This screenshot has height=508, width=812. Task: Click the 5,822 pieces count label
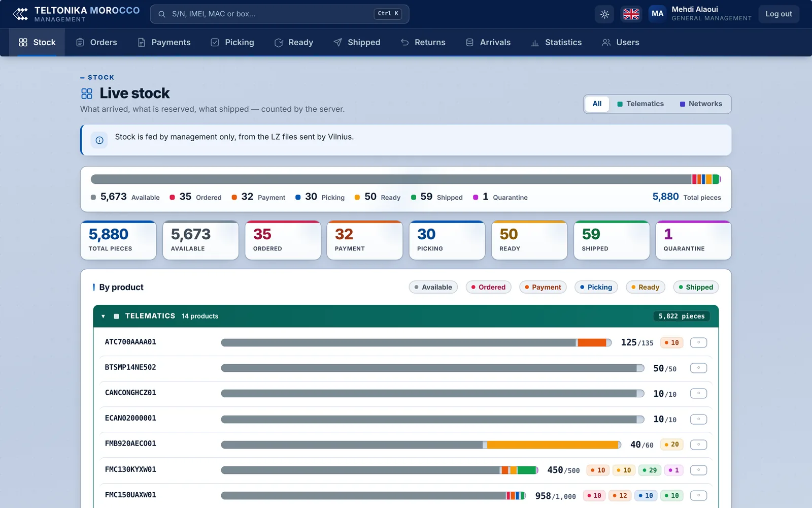tap(682, 316)
